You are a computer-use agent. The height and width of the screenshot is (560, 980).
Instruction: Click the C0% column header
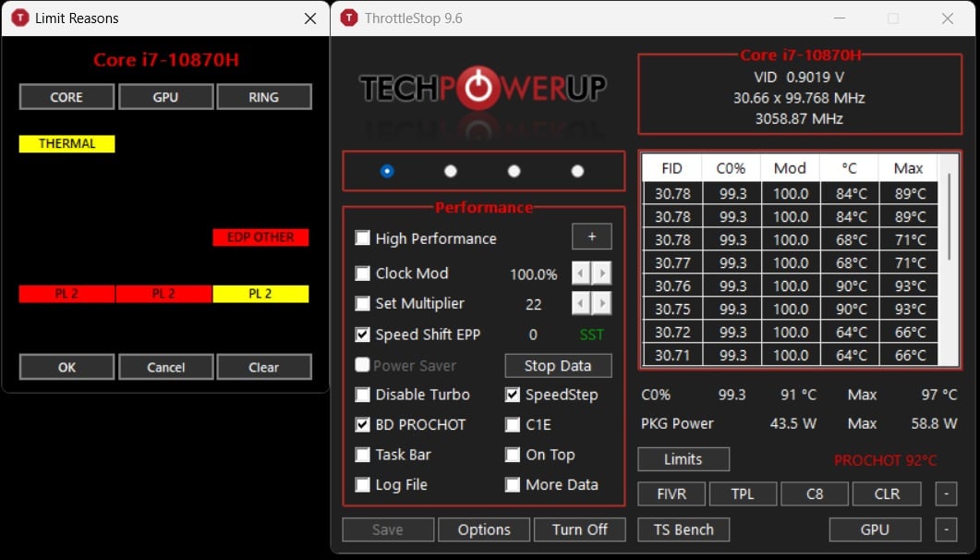pos(732,169)
